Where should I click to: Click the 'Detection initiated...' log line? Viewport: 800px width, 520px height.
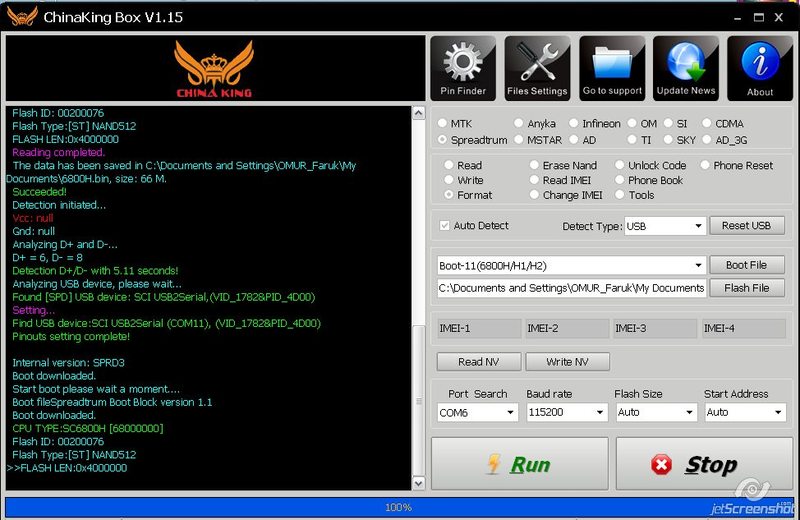click(x=59, y=205)
